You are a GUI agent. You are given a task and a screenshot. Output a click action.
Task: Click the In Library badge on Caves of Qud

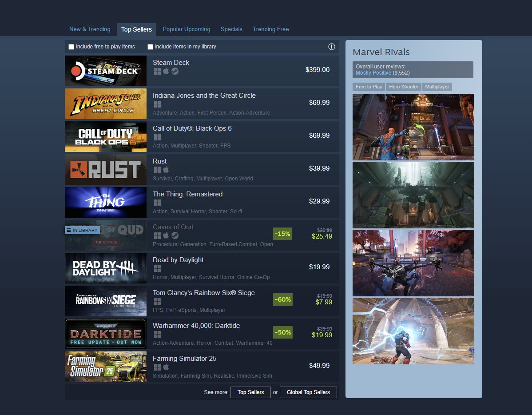(x=83, y=230)
